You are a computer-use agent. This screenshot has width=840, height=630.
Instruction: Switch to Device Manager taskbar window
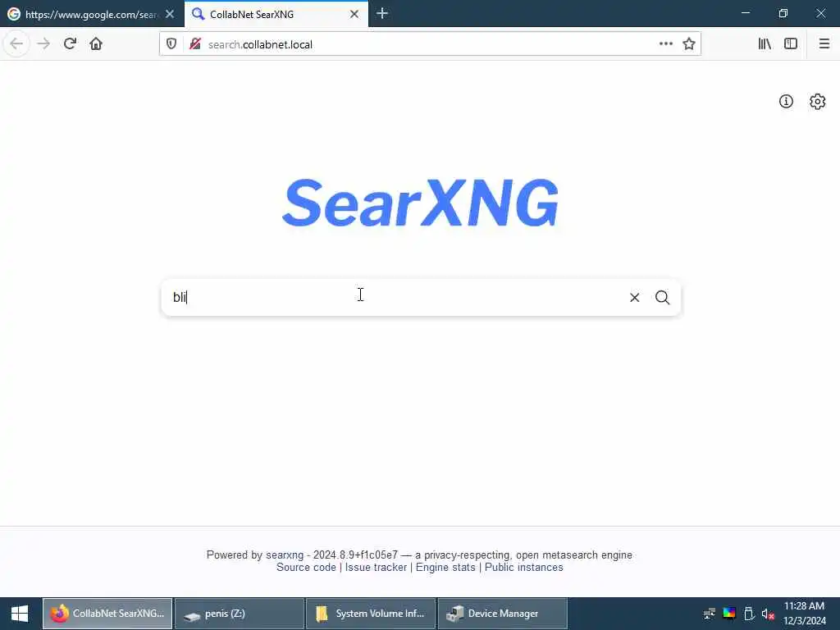[x=502, y=614]
